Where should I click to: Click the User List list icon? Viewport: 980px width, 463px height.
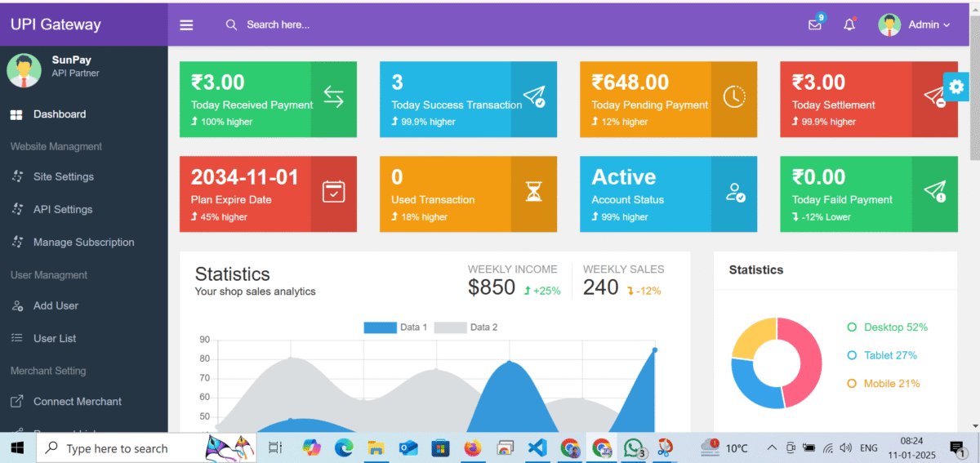click(16, 338)
